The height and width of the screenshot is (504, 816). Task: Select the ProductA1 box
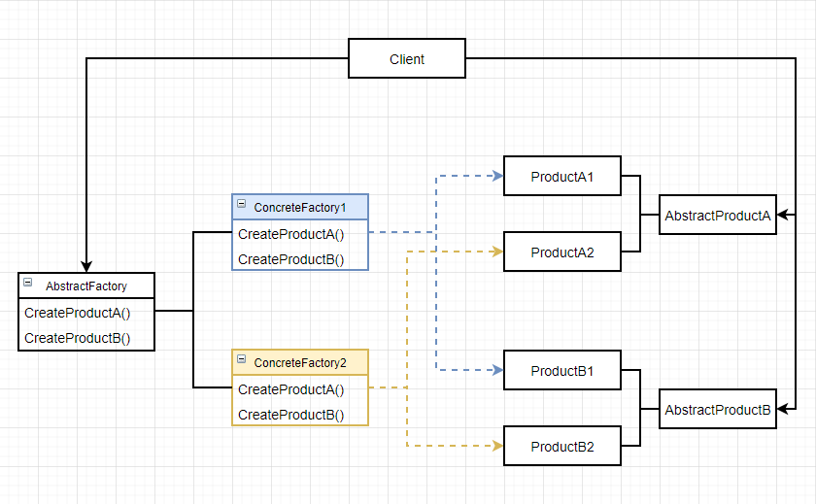click(x=562, y=177)
